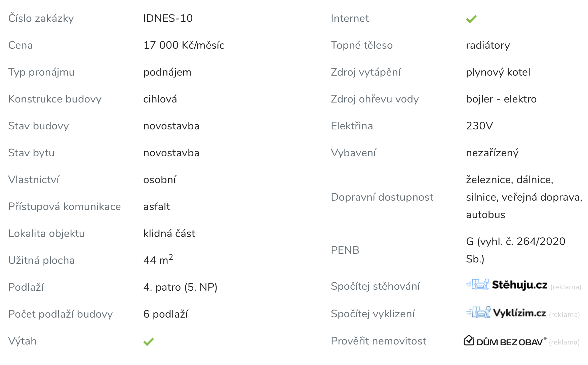588x365 pixels.
Task: Click the Spočítej stěhování label
Action: [x=375, y=286]
